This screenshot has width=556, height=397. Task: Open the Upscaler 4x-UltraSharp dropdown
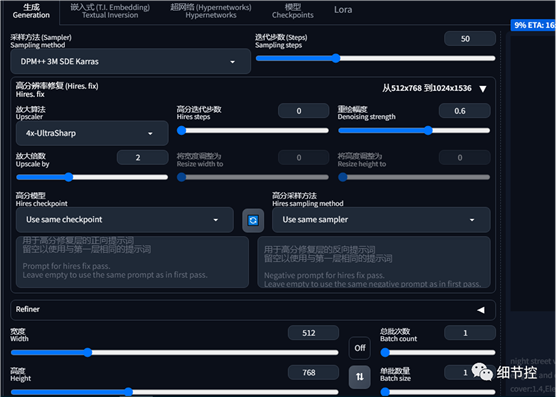pos(92,133)
